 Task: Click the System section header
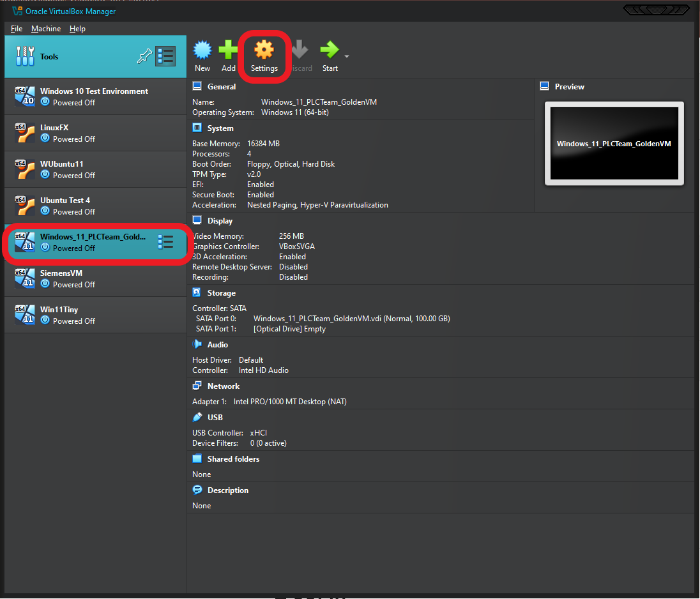click(x=220, y=128)
